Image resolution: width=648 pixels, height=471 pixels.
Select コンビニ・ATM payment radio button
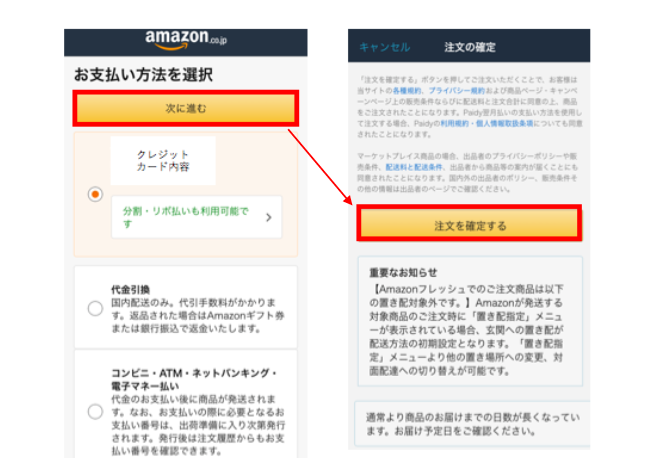click(95, 412)
